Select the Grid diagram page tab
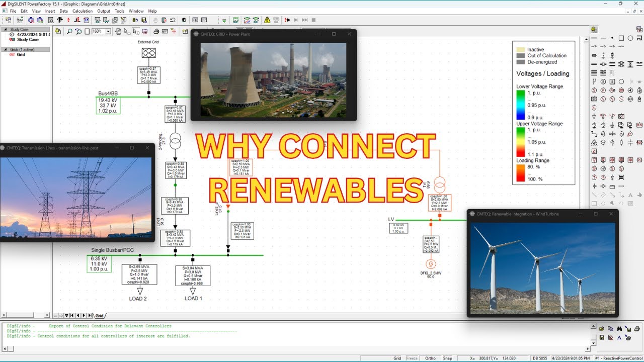 pos(100,316)
